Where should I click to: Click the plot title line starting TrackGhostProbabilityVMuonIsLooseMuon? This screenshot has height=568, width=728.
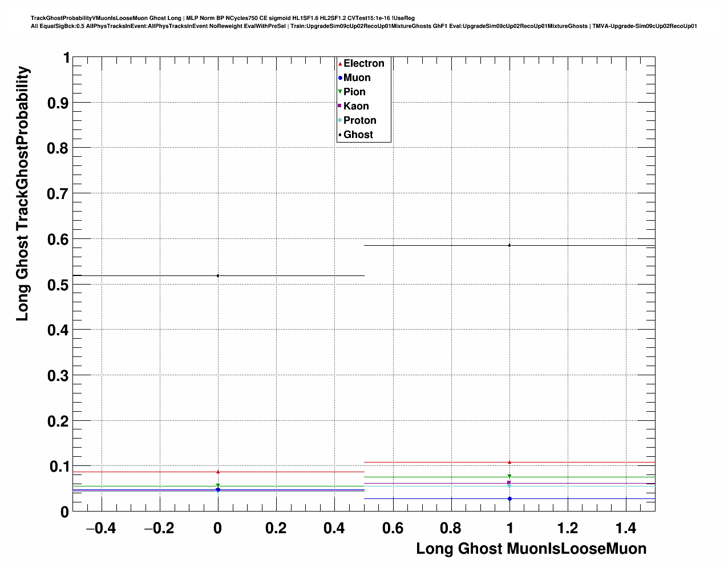click(x=223, y=18)
